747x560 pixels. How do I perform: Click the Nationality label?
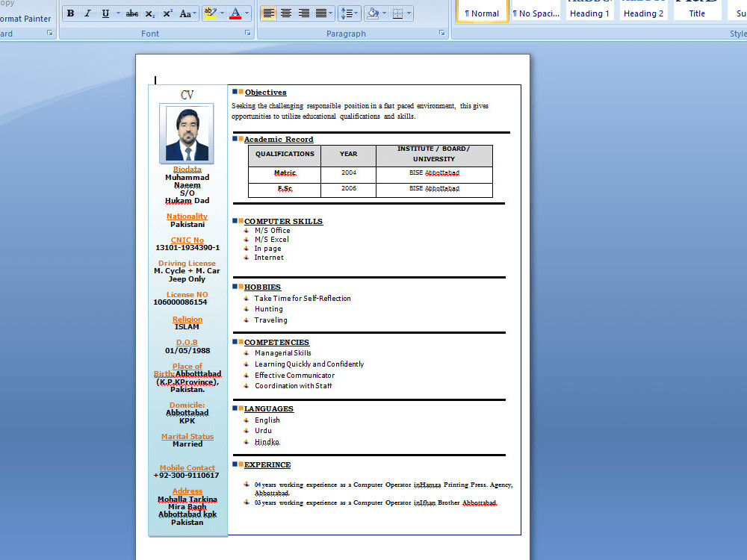click(187, 217)
